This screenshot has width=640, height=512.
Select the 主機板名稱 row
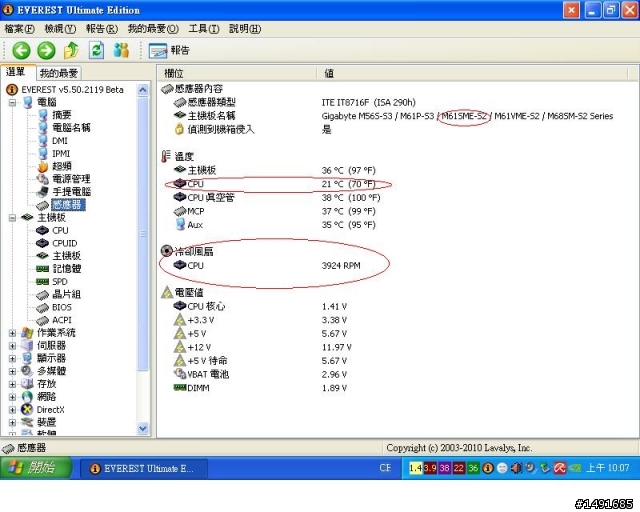393,116
